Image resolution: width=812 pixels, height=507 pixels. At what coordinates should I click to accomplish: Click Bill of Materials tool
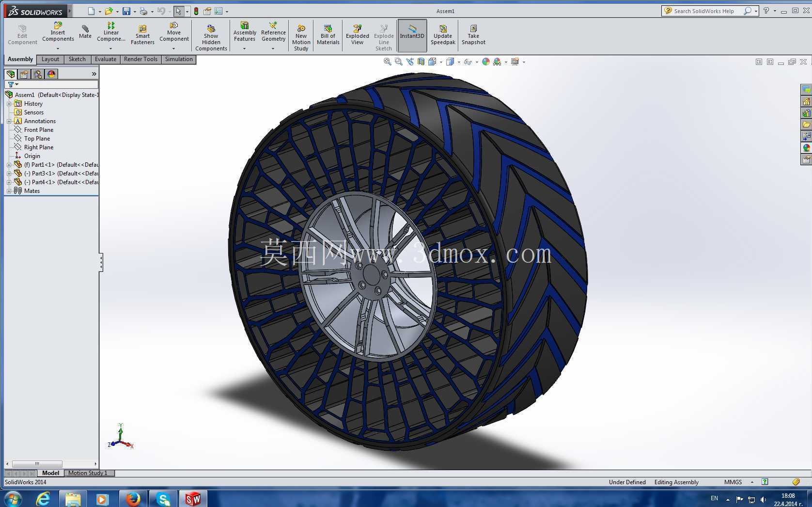[x=328, y=35]
